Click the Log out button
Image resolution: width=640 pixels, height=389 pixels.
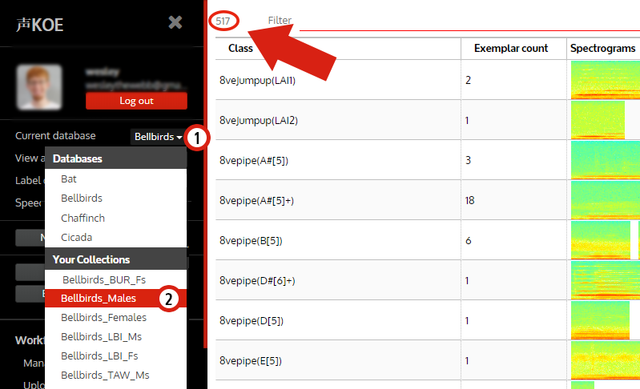point(136,101)
